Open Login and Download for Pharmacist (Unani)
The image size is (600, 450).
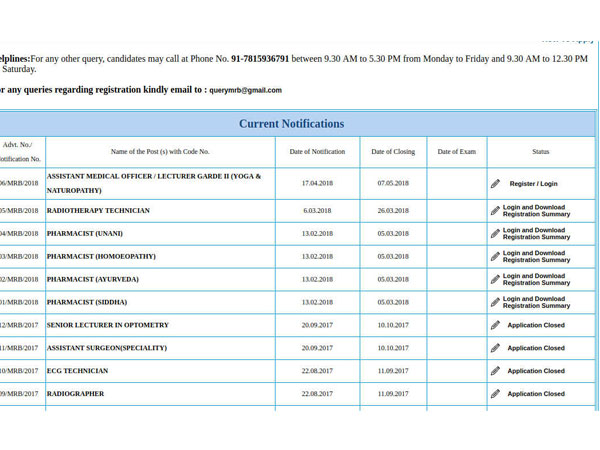[536, 233]
